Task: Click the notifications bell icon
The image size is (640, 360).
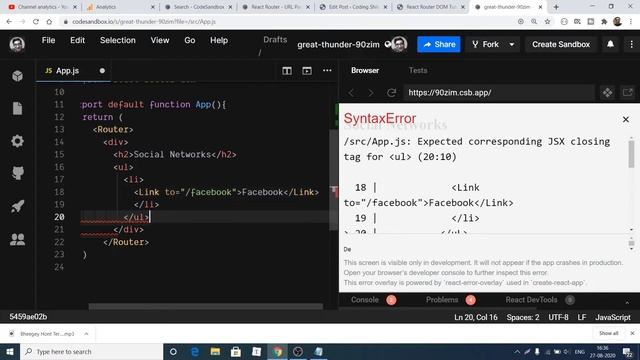Action: 610,44
